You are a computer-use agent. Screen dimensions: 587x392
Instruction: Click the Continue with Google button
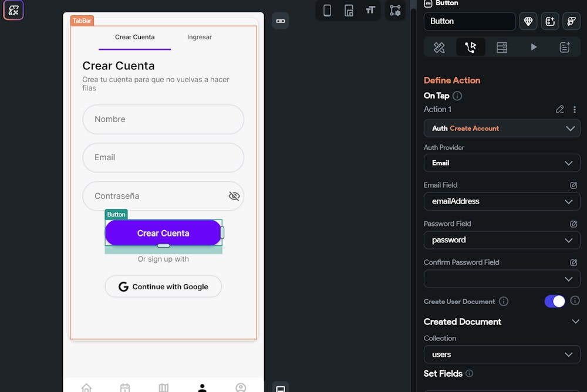pos(163,287)
